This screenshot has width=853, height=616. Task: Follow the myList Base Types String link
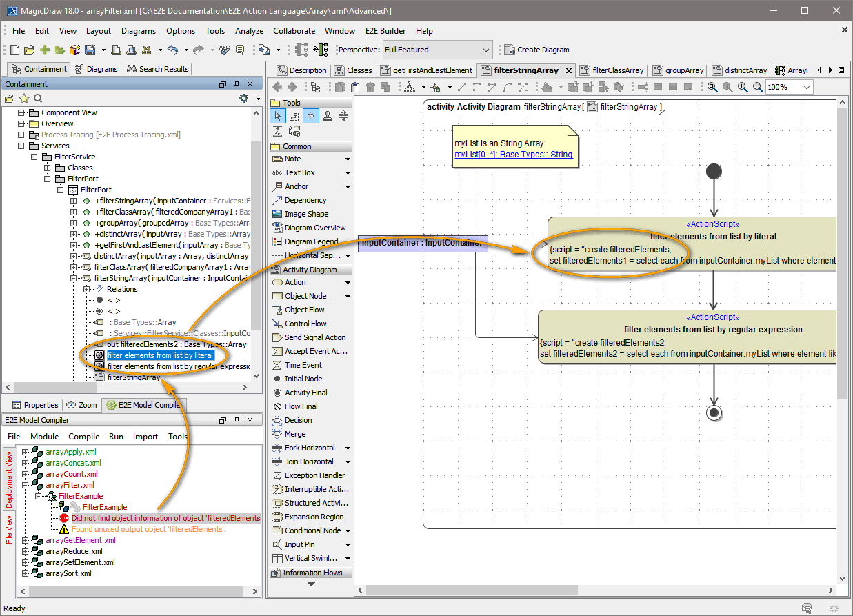513,155
